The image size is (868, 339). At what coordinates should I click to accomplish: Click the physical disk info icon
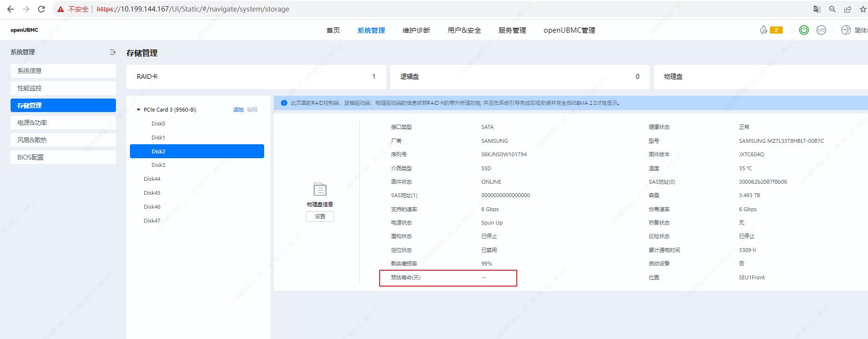click(x=320, y=189)
